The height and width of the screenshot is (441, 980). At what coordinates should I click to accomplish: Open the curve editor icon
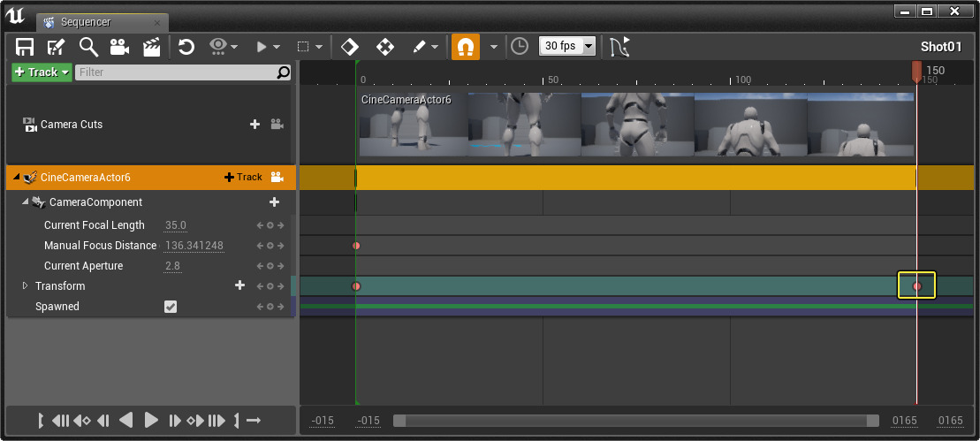pos(620,47)
